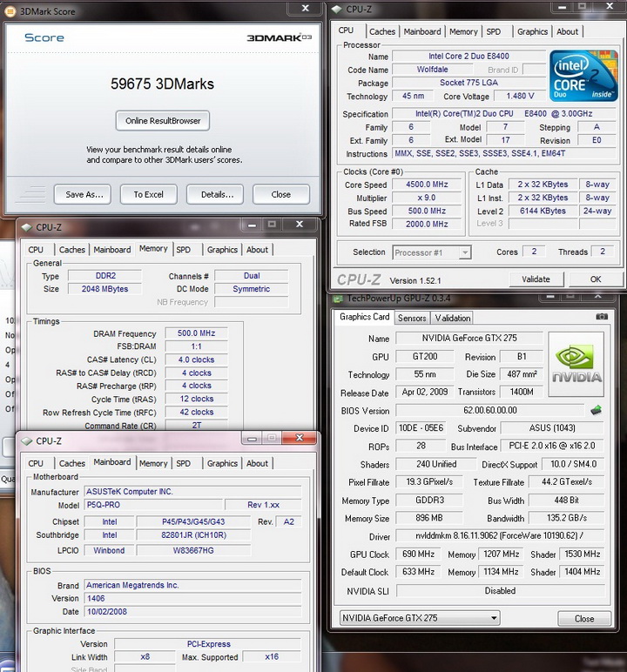This screenshot has width=627, height=672.
Task: Click the NVIDIA logo in GPU-Z
Action: pyautogui.click(x=576, y=364)
